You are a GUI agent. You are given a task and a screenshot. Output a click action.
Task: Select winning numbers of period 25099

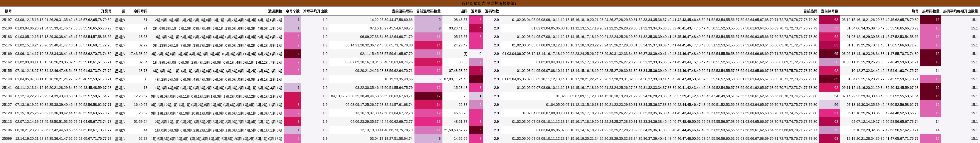[x=63, y=139]
